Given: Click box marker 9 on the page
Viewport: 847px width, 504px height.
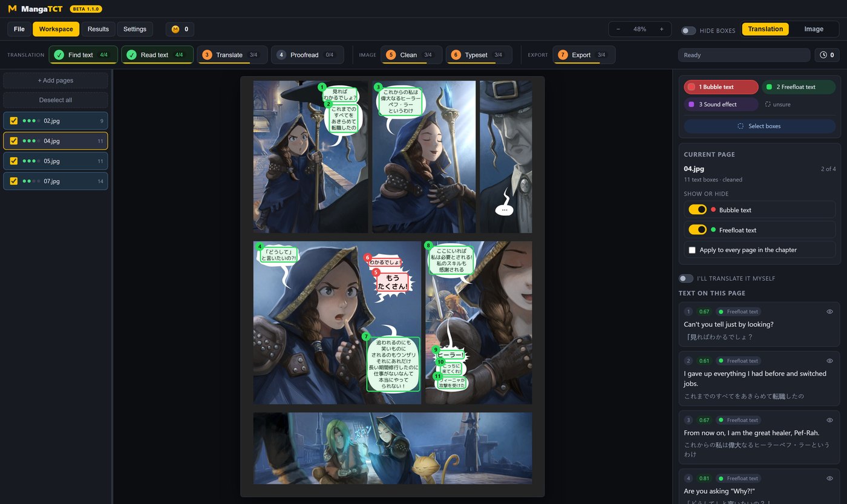Looking at the screenshot, I should point(436,350).
